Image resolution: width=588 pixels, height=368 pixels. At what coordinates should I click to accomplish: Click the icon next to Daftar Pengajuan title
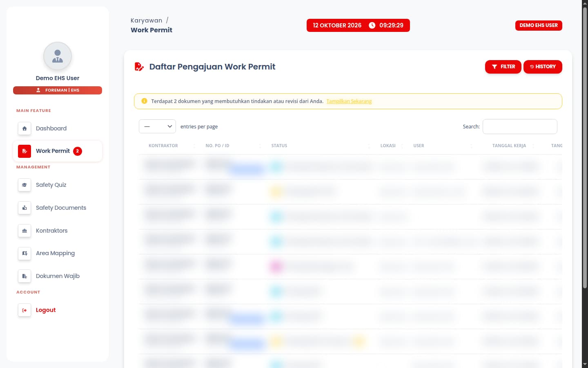tap(139, 67)
